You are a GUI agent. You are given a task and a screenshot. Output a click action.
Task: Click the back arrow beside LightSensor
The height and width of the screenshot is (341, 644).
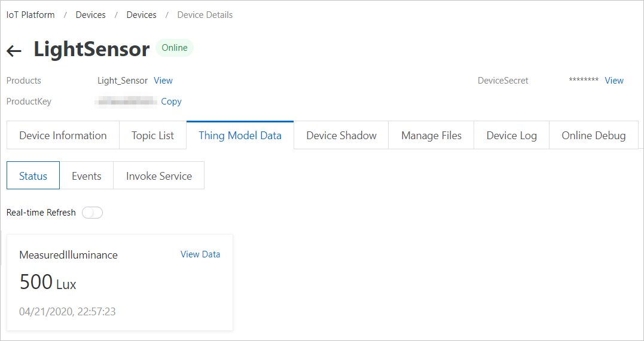14,51
